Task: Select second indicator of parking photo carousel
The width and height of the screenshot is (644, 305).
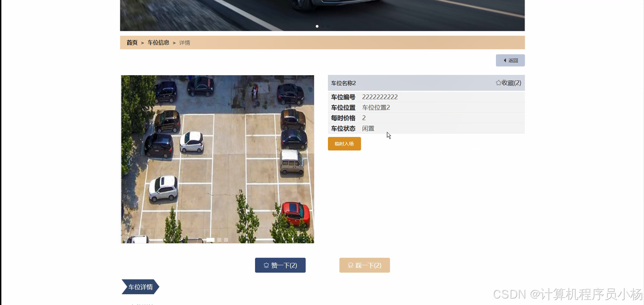Action: click(x=219, y=240)
